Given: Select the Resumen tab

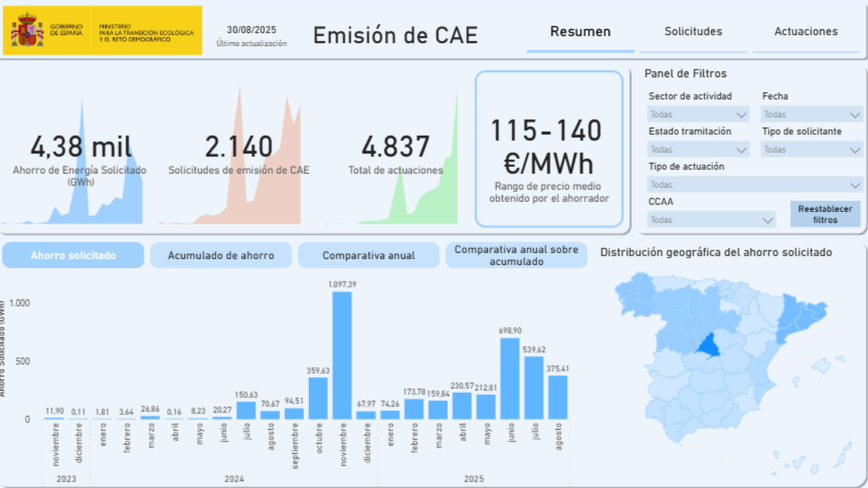Looking at the screenshot, I should pos(580,31).
